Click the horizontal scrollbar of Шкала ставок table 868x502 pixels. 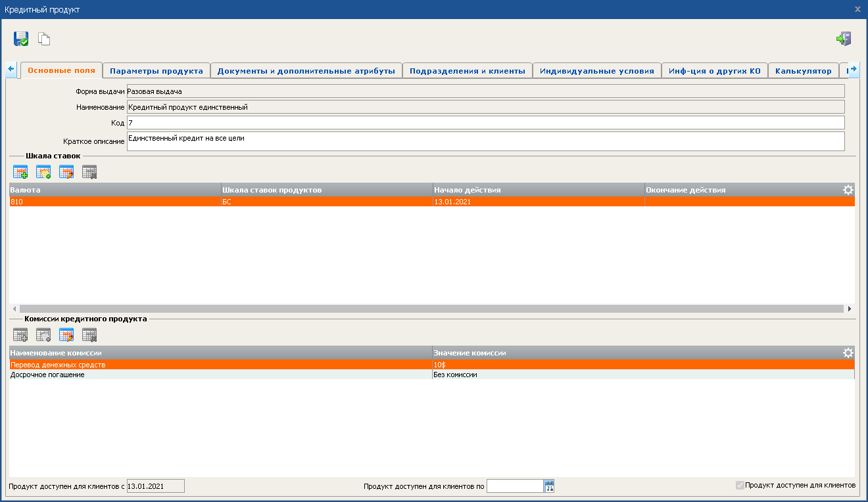coord(431,308)
